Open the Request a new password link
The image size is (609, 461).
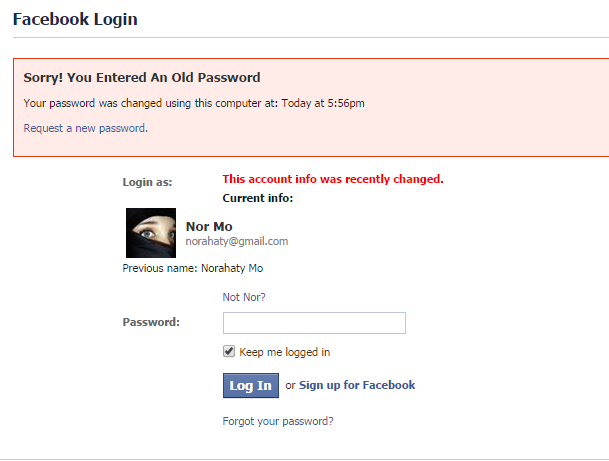(85, 128)
